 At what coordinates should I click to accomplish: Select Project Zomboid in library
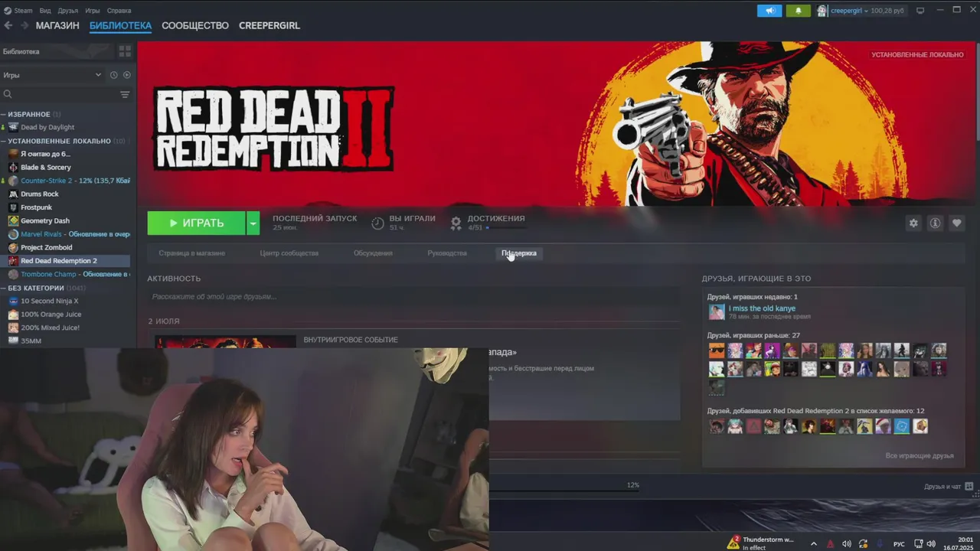(47, 247)
